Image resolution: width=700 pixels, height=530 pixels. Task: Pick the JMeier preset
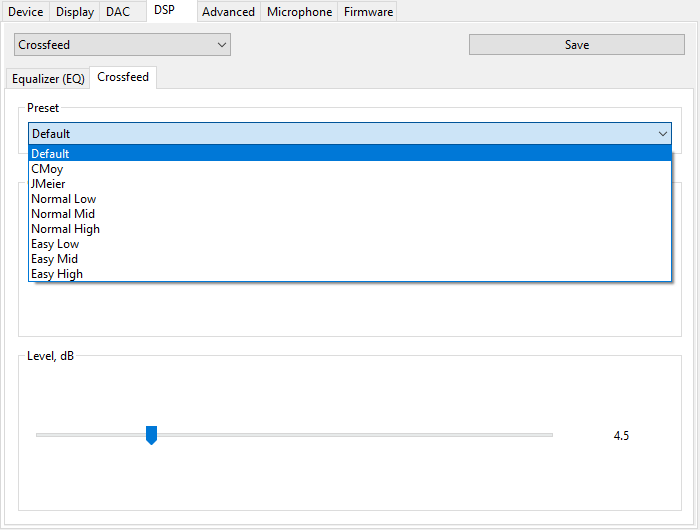(48, 184)
